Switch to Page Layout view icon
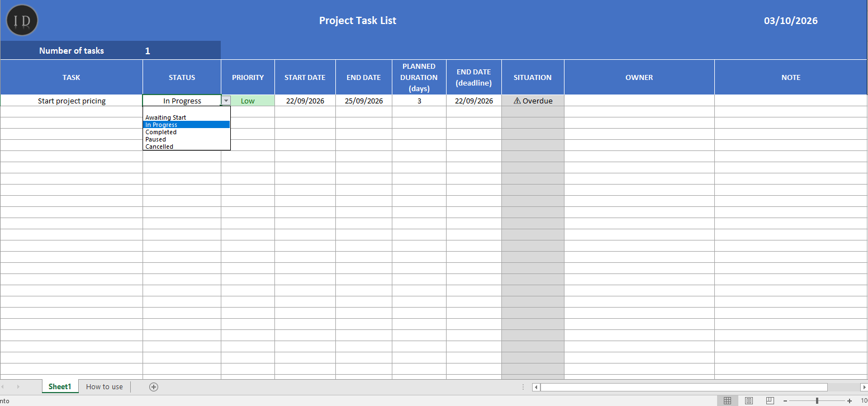Screen dimensions: 868x406 click(x=748, y=400)
